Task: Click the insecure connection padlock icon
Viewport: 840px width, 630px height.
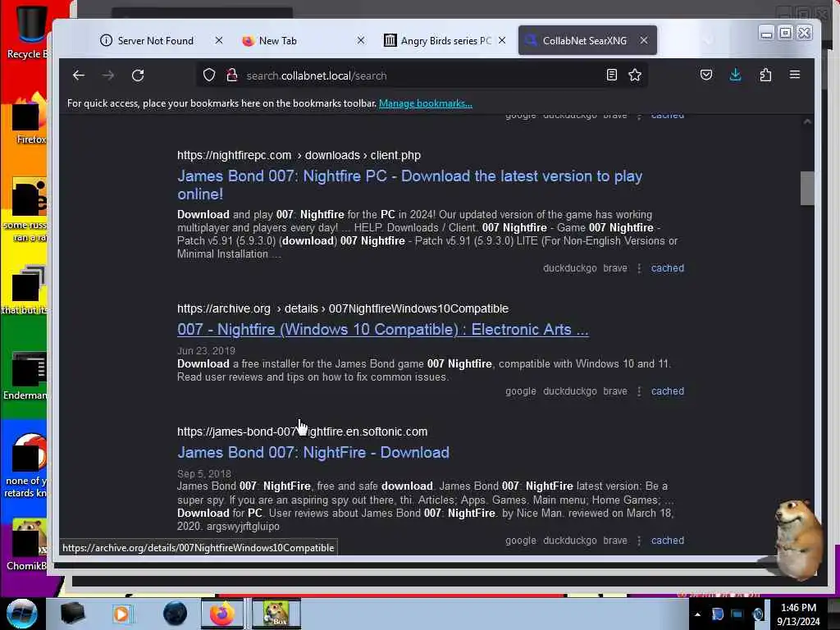Action: (232, 75)
